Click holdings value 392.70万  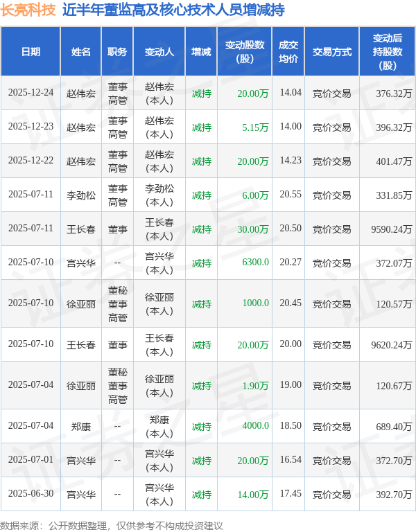[x=394, y=495]
